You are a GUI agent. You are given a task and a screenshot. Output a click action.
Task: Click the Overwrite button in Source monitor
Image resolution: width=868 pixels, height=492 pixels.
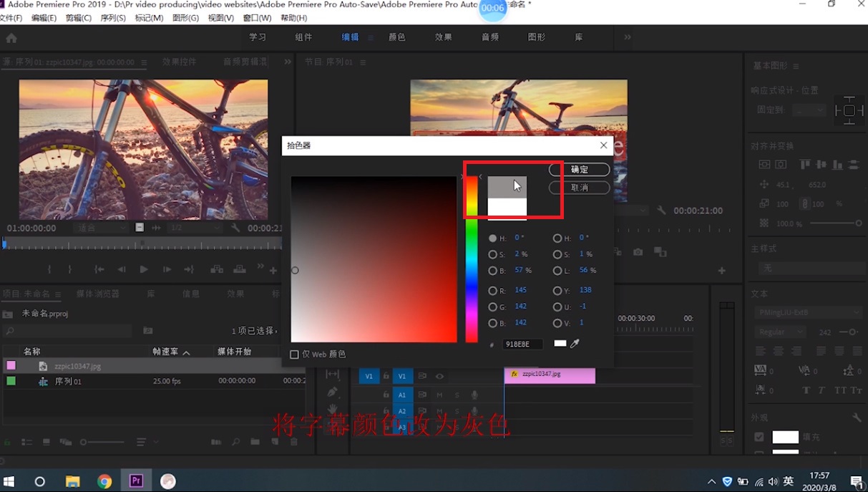[x=240, y=269]
